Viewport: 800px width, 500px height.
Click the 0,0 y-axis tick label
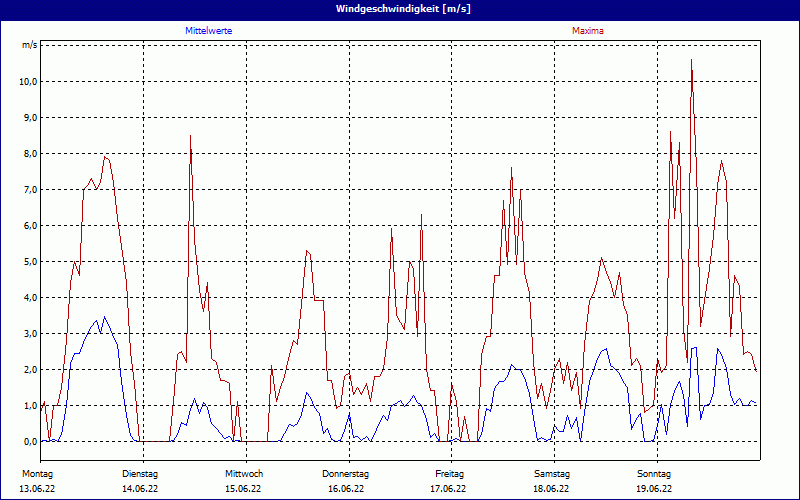tap(30, 442)
